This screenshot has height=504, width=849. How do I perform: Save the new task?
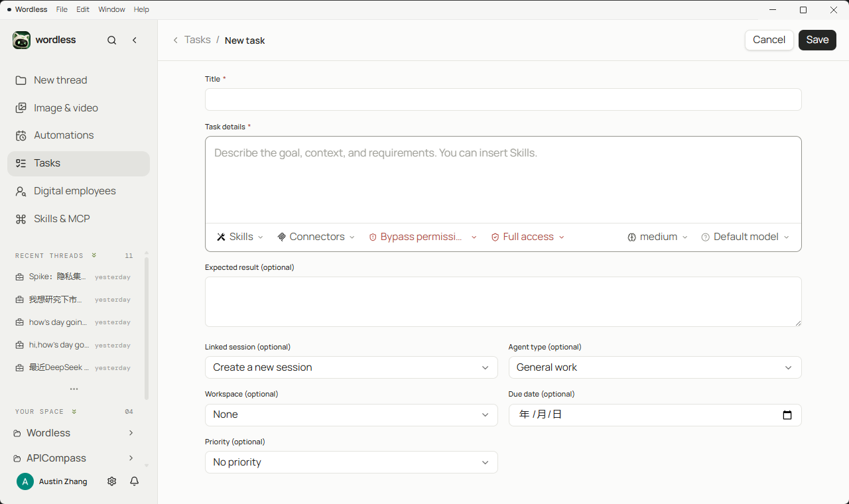[817, 40]
